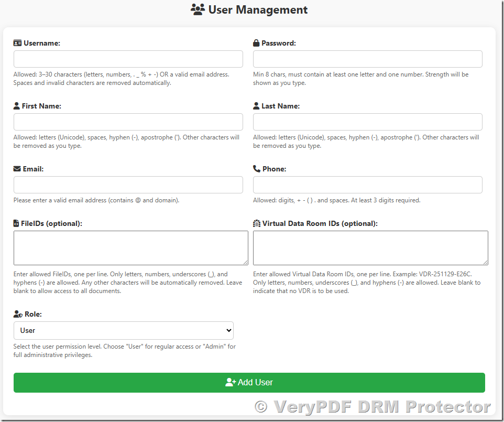The width and height of the screenshot is (504, 422).
Task: Click the ID card icon beside Username
Action: (18, 43)
